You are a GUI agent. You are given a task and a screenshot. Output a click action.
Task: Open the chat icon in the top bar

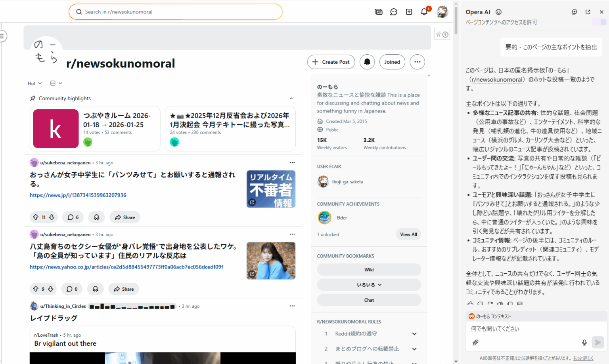tap(394, 11)
